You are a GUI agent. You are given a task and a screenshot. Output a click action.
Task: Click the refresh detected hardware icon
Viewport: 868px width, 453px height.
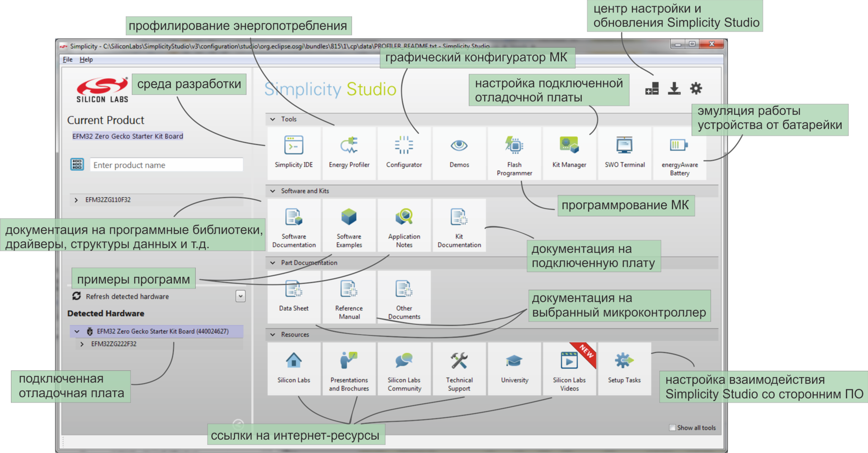(x=76, y=296)
